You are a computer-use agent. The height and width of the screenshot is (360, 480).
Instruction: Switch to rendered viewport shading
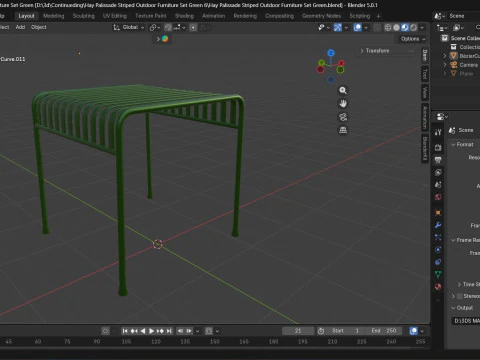pyautogui.click(x=414, y=27)
